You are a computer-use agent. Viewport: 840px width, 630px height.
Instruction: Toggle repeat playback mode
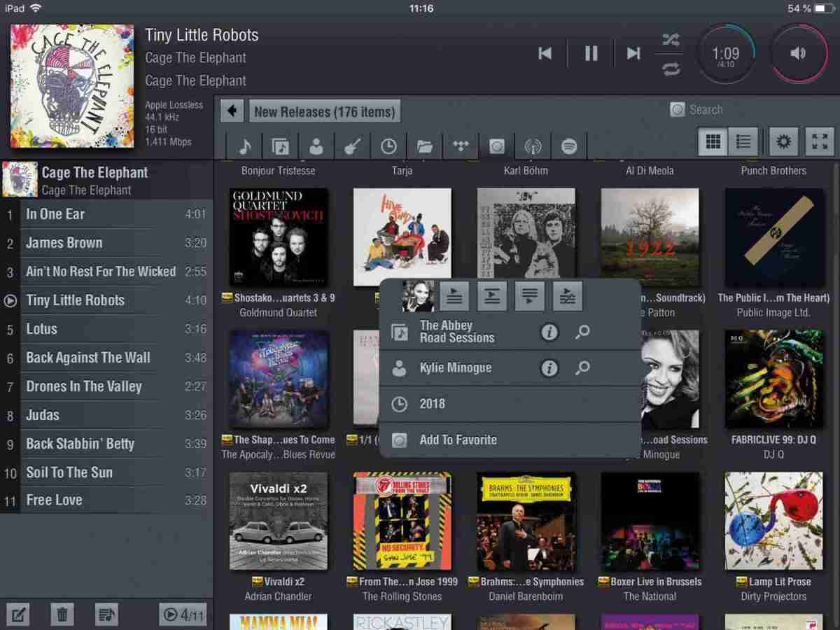tap(671, 69)
